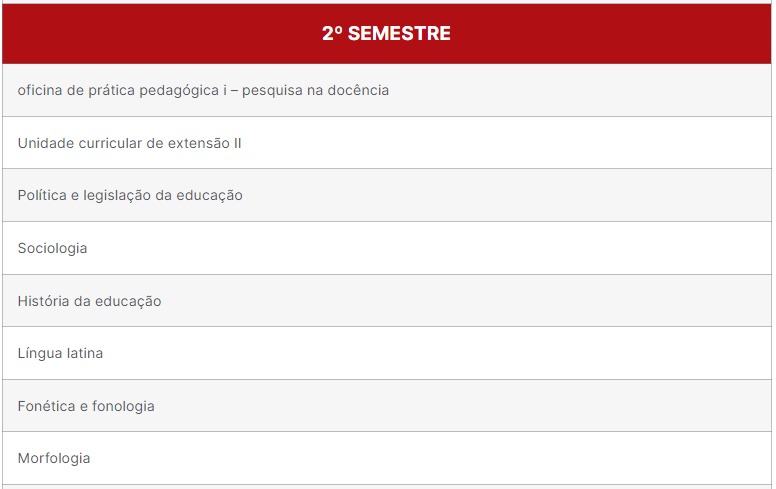Select the oficina de prática pedagógica i row
776x489 pixels.
(387, 90)
